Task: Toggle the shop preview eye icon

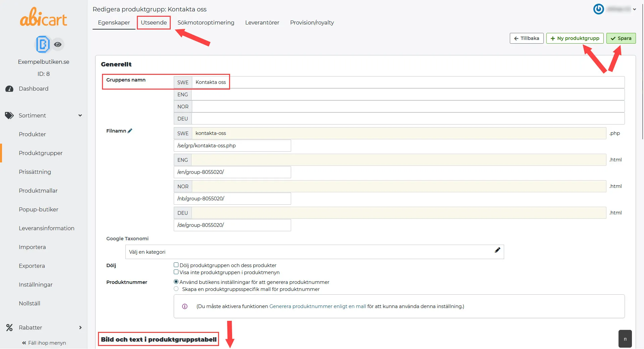Action: (x=58, y=44)
